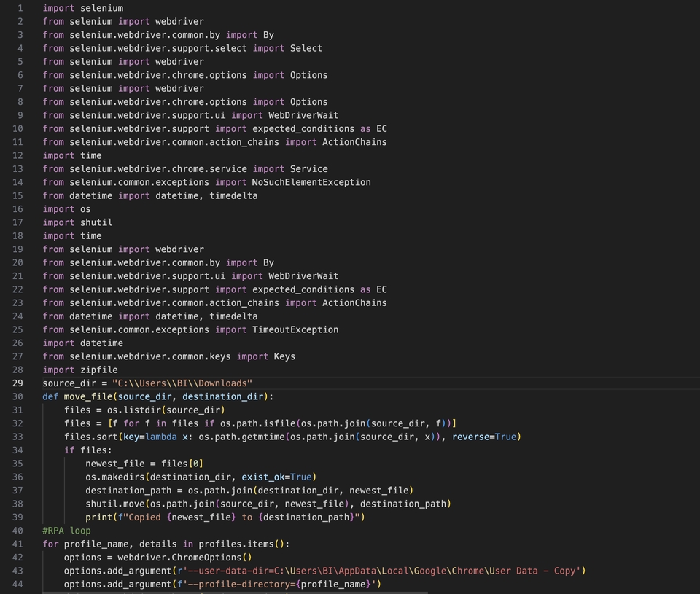Place cursor on the "import zipfile" line

(79, 370)
